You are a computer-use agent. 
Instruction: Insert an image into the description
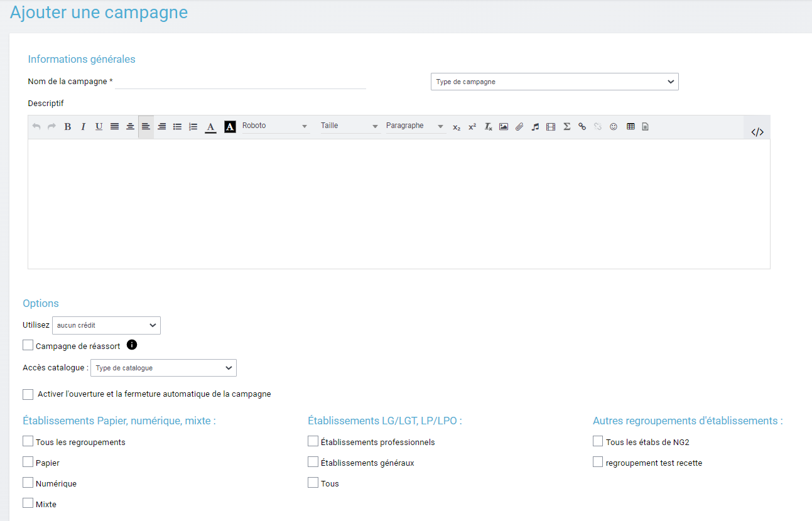[504, 127]
